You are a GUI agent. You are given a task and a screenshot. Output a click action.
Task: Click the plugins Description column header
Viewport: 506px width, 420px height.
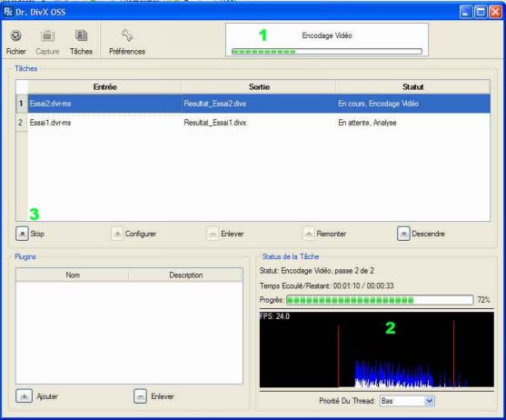[186, 275]
